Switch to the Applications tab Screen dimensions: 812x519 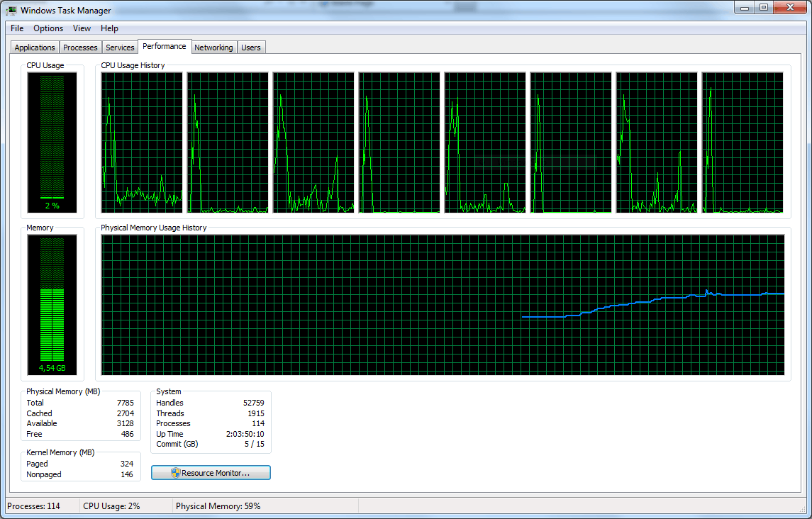pos(35,48)
